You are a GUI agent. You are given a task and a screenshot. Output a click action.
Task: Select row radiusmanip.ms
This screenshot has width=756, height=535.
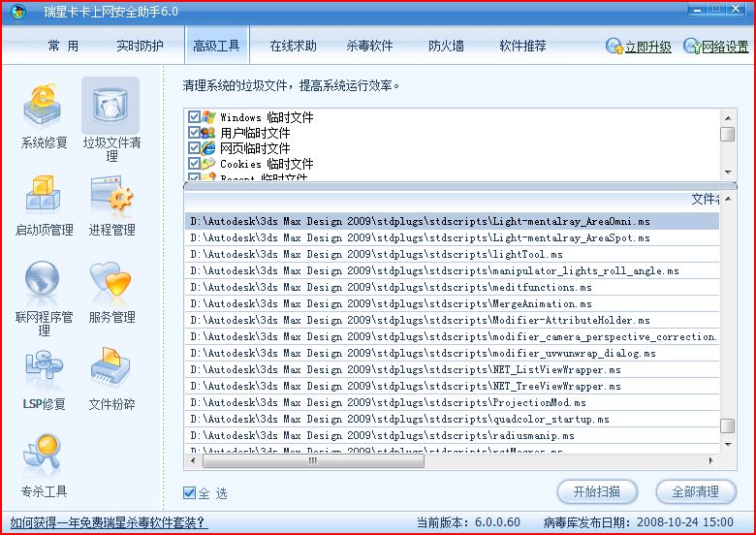pyautogui.click(x=453, y=436)
